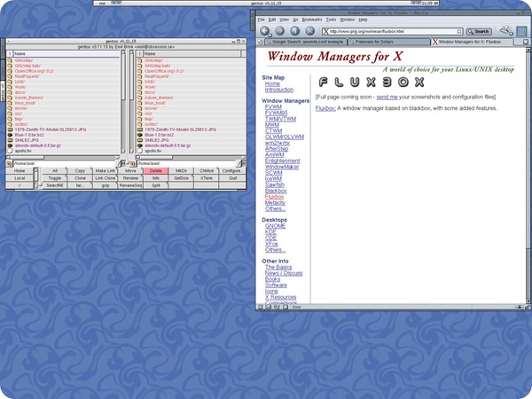Click the Delete button in gentoo
Viewport: 532px width, 399px height.
(156, 170)
